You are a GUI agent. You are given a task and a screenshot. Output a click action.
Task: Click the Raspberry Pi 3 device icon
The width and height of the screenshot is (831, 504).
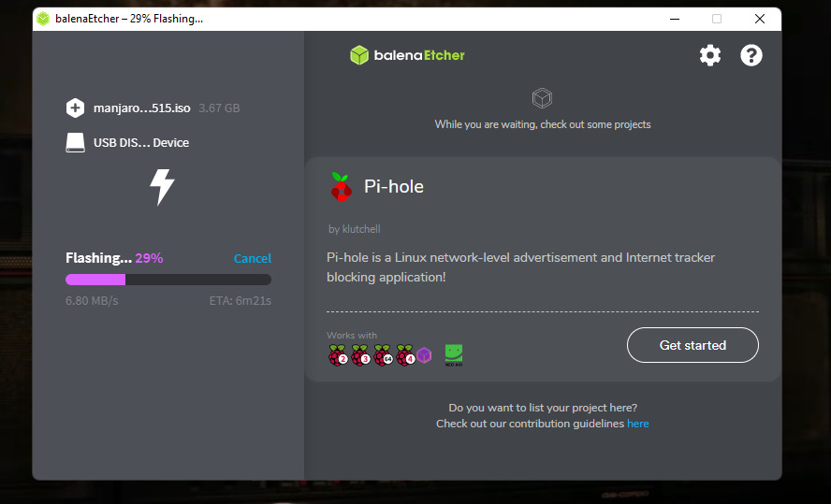(x=360, y=355)
